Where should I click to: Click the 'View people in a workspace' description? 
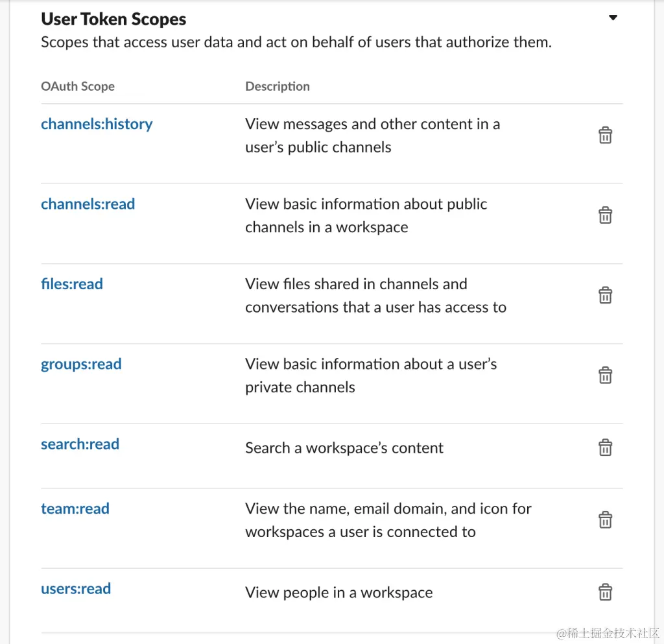click(338, 593)
